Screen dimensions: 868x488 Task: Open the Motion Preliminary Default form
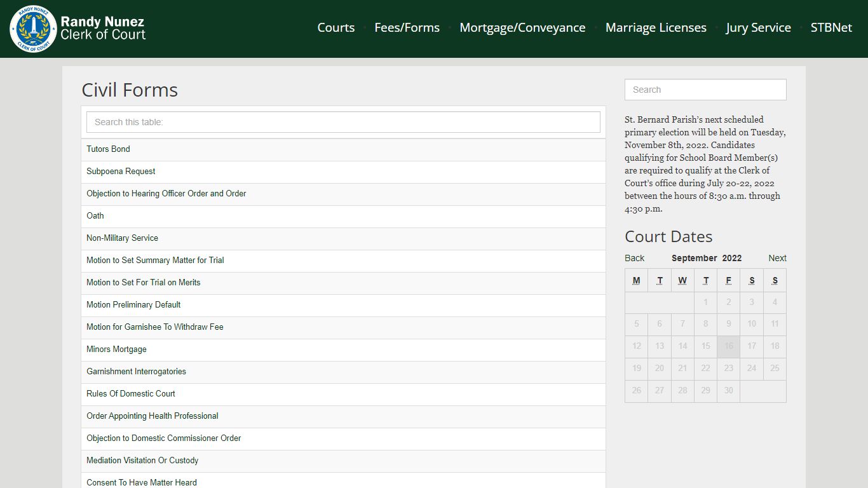(x=133, y=305)
